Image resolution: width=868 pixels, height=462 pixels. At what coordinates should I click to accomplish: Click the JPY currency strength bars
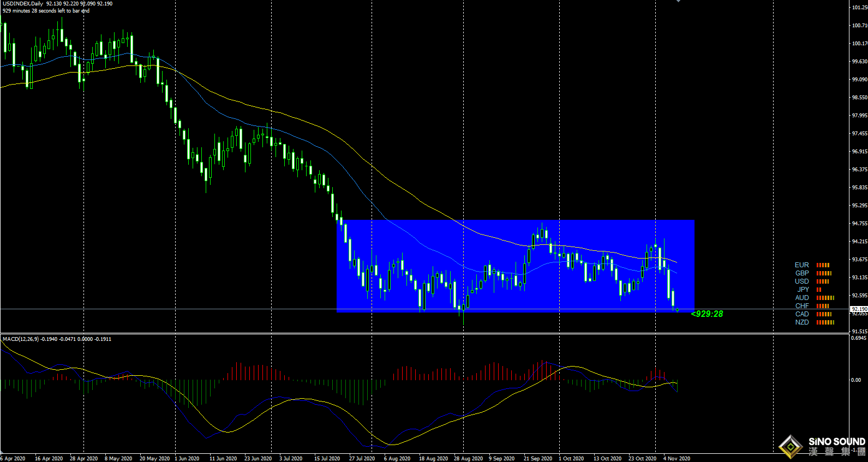[x=819, y=290]
